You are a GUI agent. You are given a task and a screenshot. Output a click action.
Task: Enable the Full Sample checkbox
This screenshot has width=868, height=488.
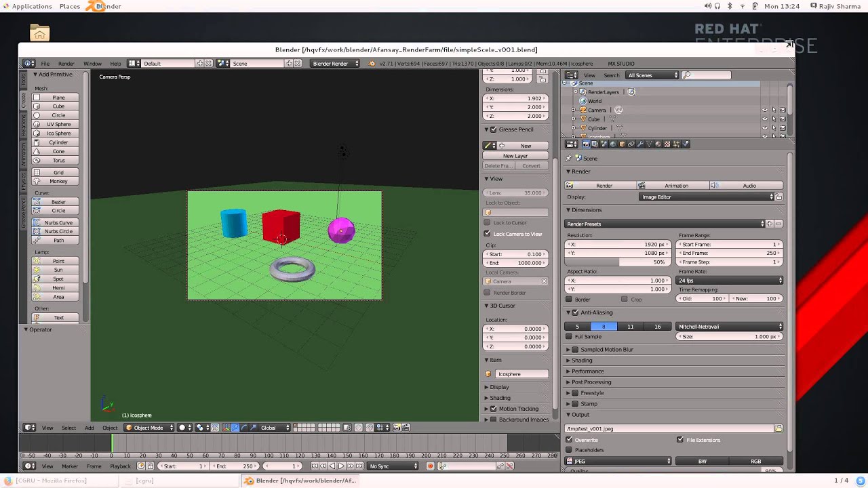coord(569,336)
